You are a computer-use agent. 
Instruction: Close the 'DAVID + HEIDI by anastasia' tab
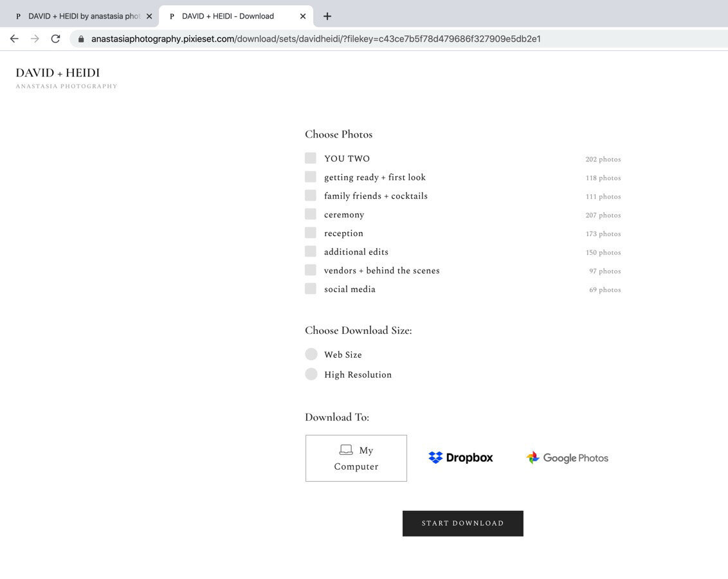click(149, 16)
